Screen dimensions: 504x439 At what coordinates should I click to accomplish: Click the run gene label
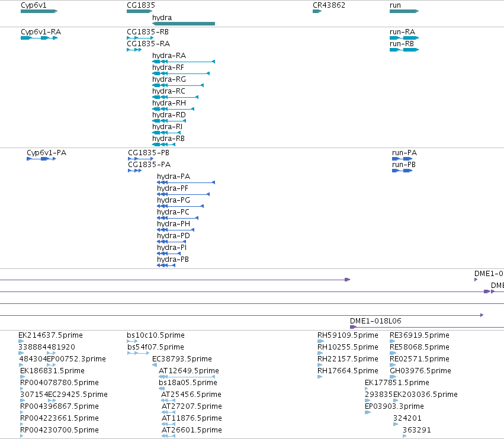[395, 5]
